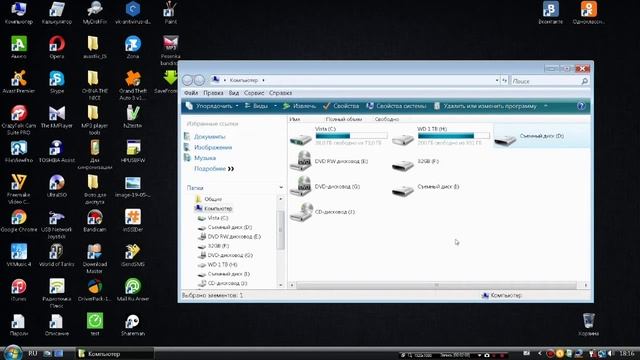The image size is (640, 360).
Task: Collapse the Папки folders pane arrow
Action: pos(281,187)
